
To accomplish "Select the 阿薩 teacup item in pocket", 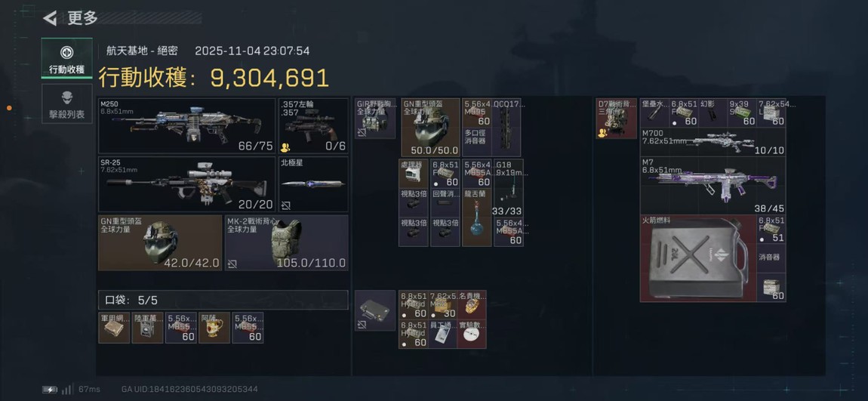I will pos(214,328).
